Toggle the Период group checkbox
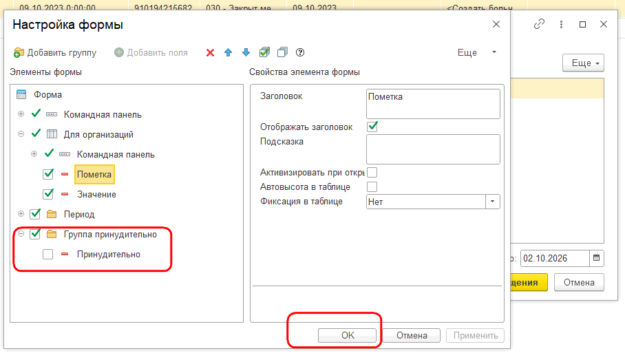 35,214
